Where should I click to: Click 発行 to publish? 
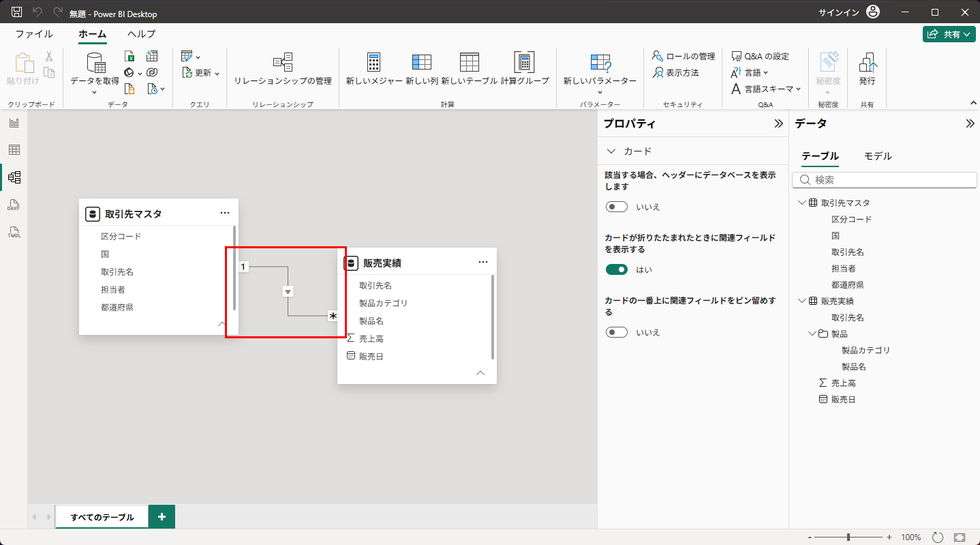(868, 69)
